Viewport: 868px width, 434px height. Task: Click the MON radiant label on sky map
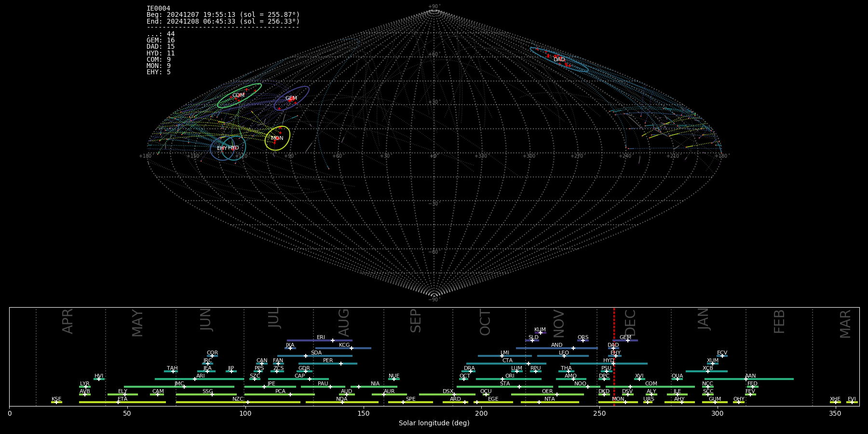pyautogui.click(x=277, y=138)
